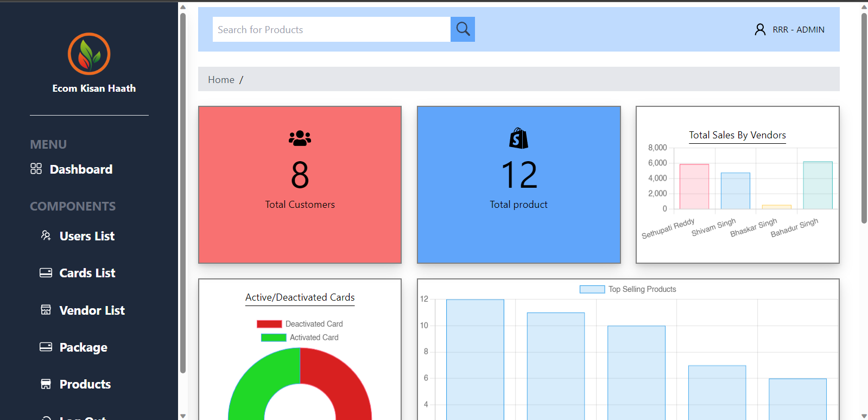
Task: Click the Home breadcrumb link
Action: [x=221, y=80]
